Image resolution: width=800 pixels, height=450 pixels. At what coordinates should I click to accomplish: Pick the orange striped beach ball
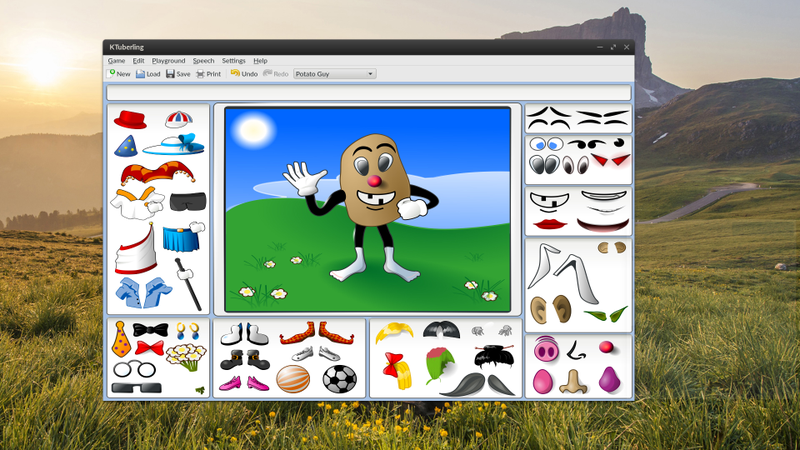293,380
